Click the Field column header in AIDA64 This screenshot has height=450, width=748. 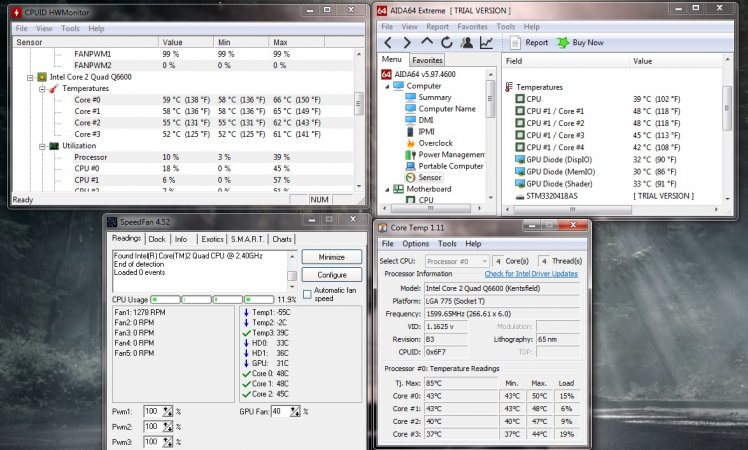(566, 61)
